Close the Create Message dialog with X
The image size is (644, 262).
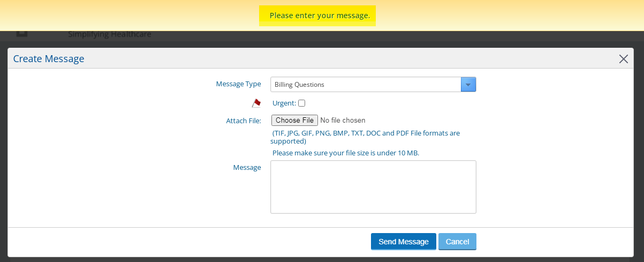click(623, 59)
